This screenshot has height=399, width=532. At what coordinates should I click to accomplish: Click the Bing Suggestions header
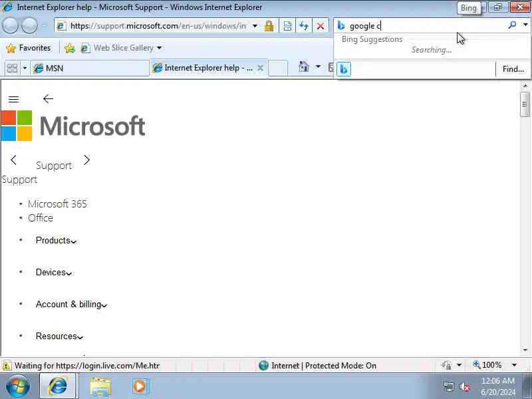(372, 39)
